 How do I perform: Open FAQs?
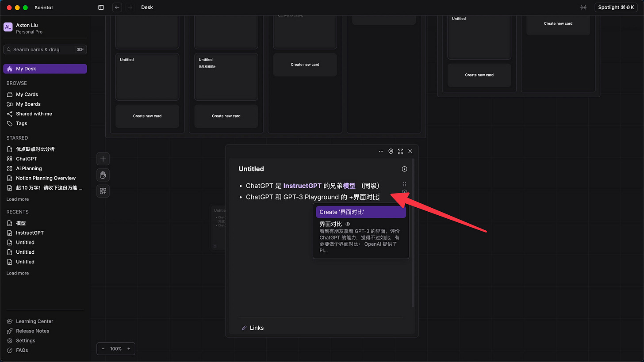(x=22, y=351)
